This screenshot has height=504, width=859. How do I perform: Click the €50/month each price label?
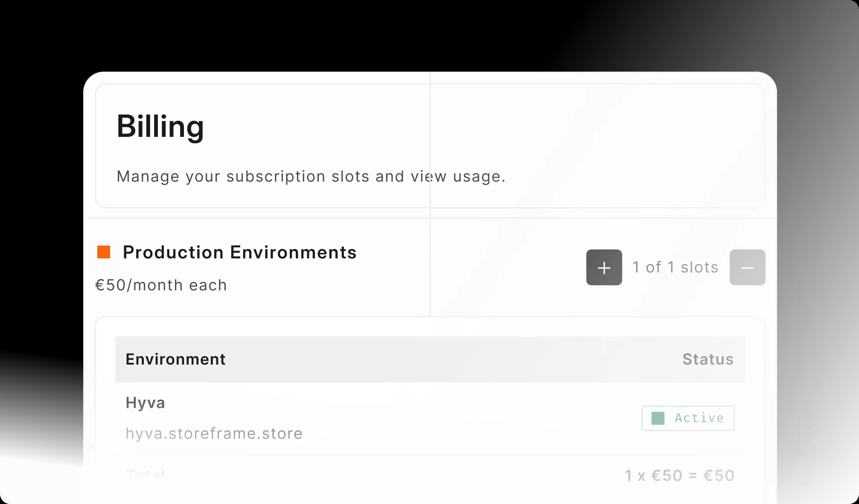tap(161, 285)
